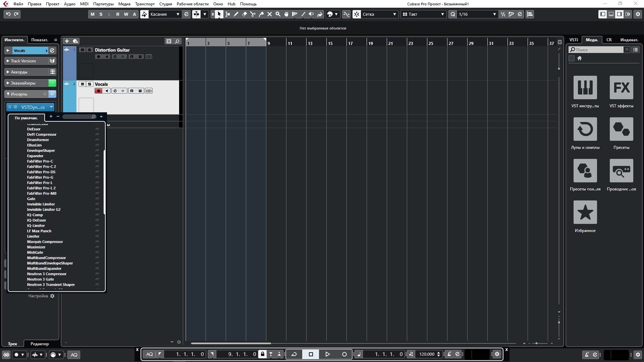This screenshot has height=362, width=644.
Task: Open VST effects in Media rack
Action: [621, 88]
